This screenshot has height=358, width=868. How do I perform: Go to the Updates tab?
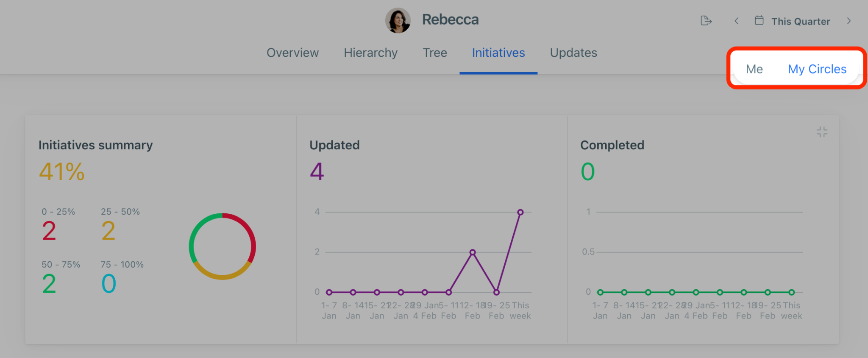573,53
